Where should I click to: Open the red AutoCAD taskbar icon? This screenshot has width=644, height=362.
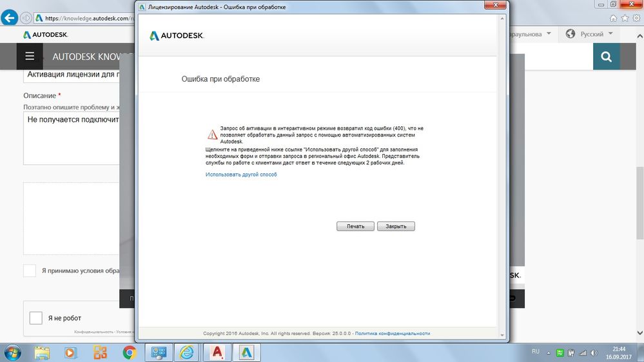(x=217, y=352)
